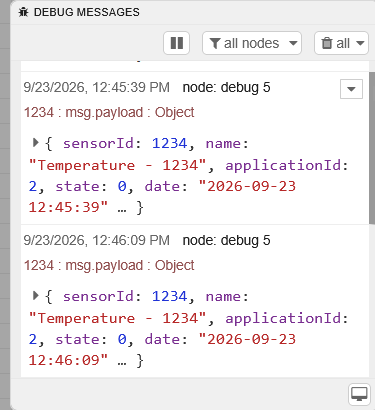Select the DEBUG MESSAGES panel title
This screenshot has width=375, height=410.
87,12
